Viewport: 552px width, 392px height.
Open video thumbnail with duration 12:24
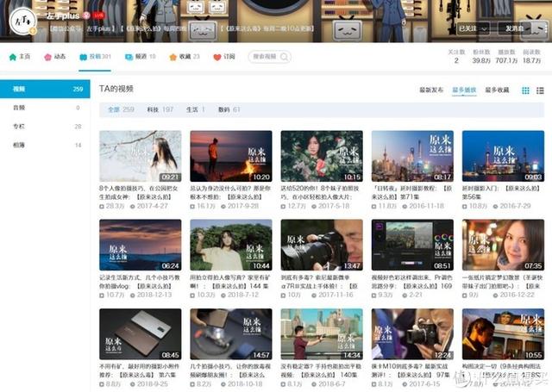tap(412, 334)
